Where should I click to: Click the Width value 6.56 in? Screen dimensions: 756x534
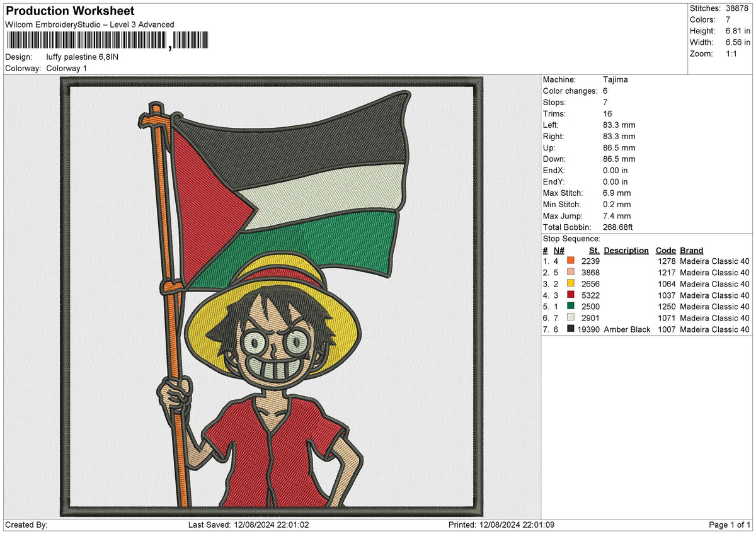[738, 42]
